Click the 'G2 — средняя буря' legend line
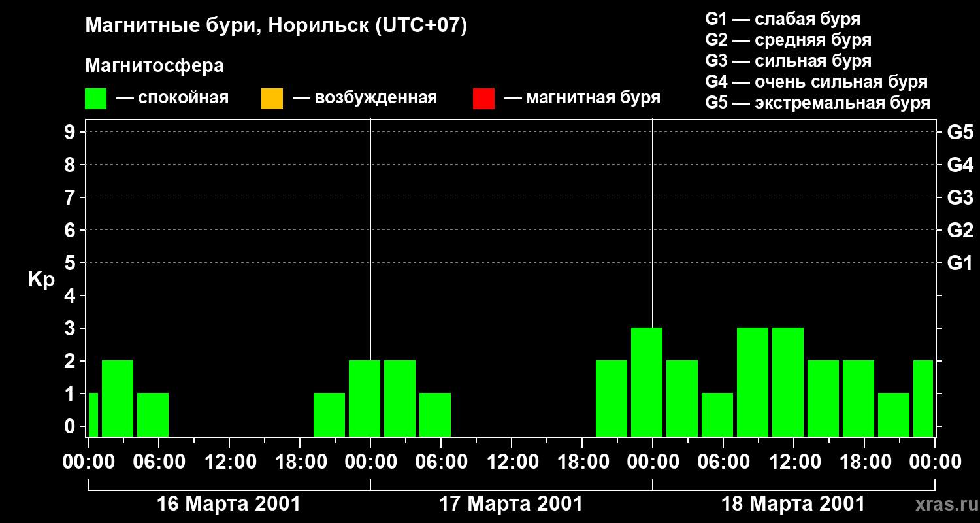Viewport: 980px width, 523px height. tap(789, 40)
